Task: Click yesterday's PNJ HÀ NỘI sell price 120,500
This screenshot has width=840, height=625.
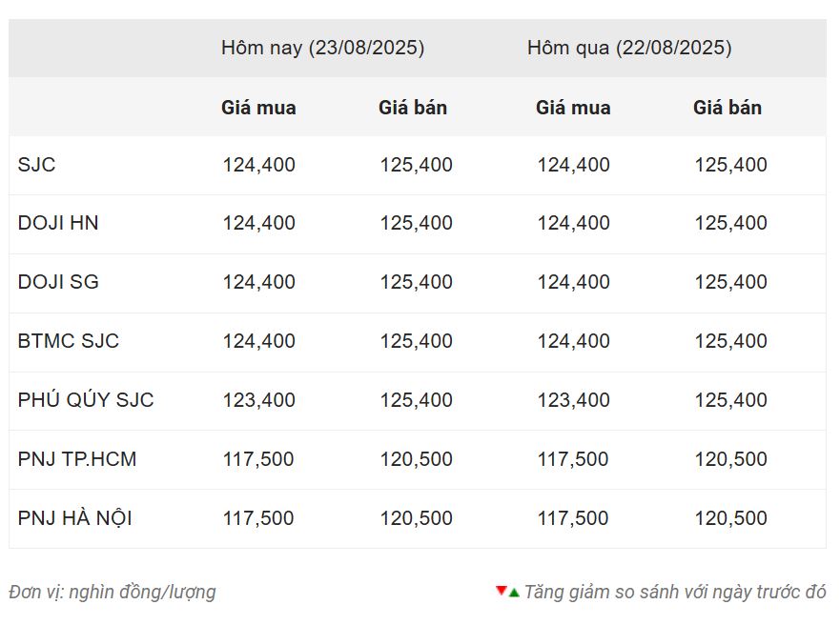Action: pyautogui.click(x=730, y=518)
